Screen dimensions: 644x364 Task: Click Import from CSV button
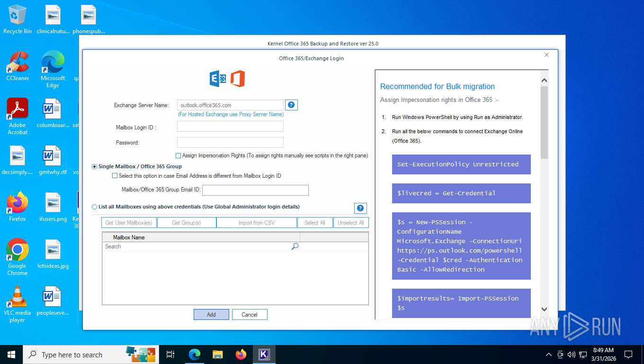257,223
